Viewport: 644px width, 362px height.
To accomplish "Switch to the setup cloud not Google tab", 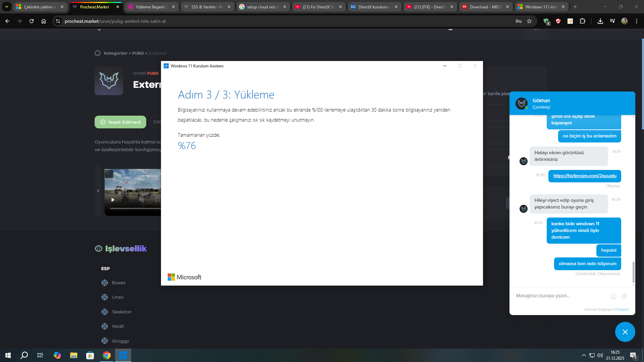I will click(263, 7).
